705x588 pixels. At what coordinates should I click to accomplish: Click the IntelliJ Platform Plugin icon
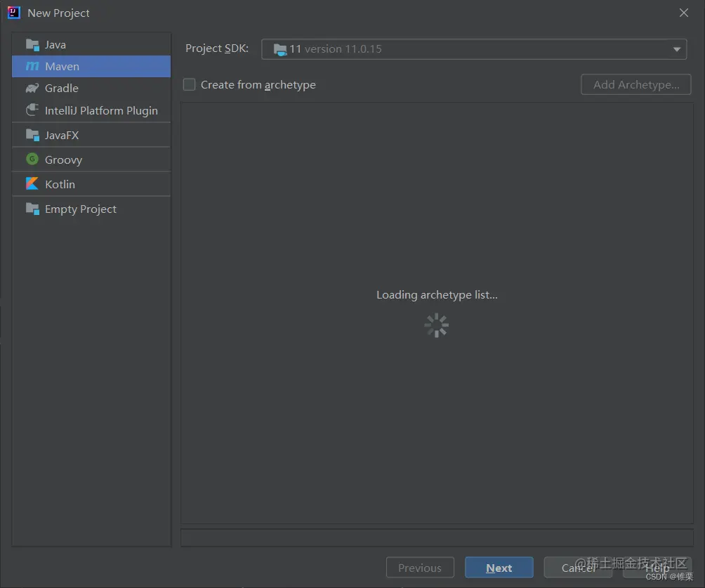point(32,110)
